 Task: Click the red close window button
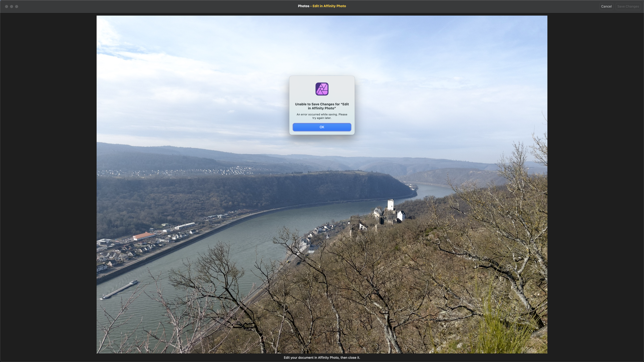(x=7, y=7)
